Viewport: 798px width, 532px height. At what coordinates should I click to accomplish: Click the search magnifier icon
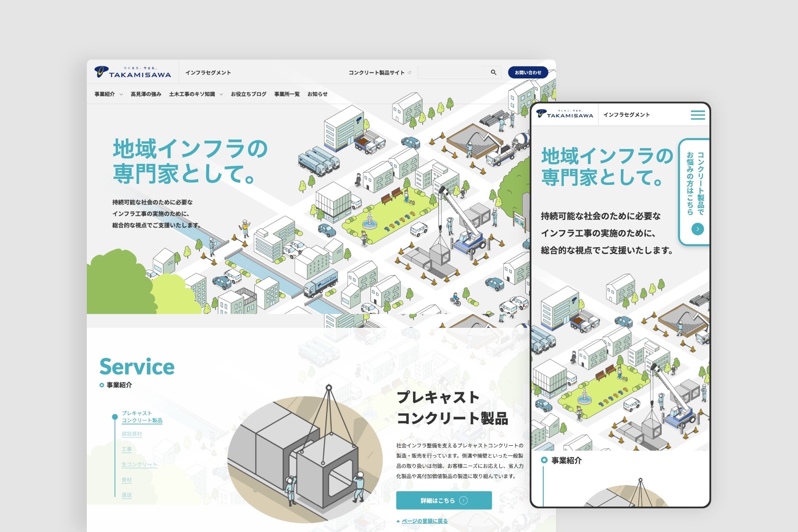point(493,72)
